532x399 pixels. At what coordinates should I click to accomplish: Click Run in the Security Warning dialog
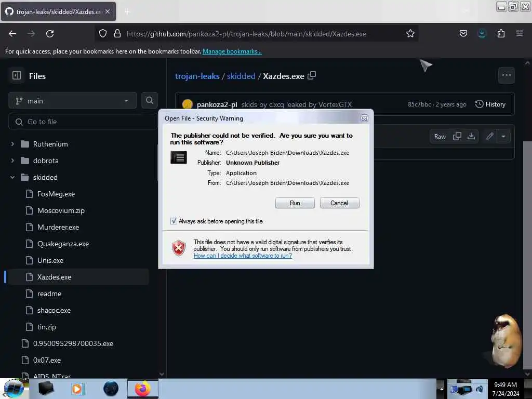coord(295,203)
